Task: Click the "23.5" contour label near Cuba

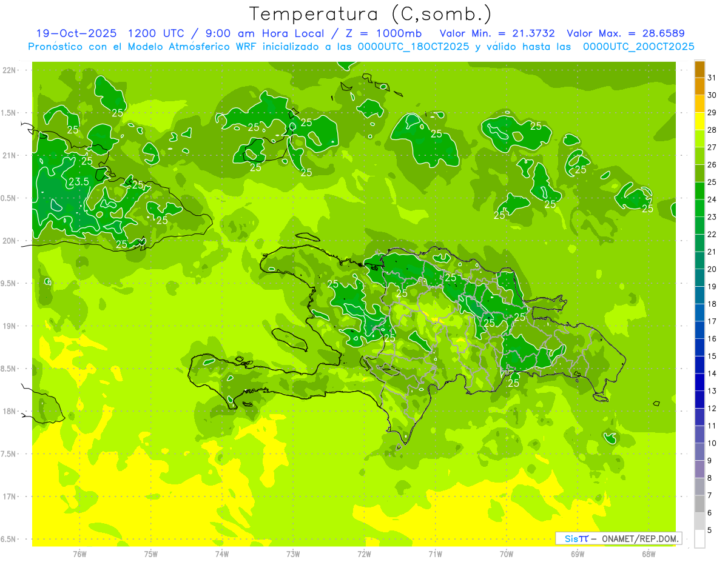Action: [x=79, y=182]
